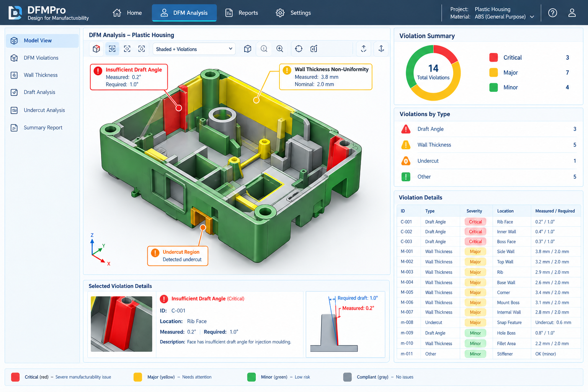Click the section chart icon in viewer toolbar
The height and width of the screenshot is (392, 588).
(x=314, y=49)
